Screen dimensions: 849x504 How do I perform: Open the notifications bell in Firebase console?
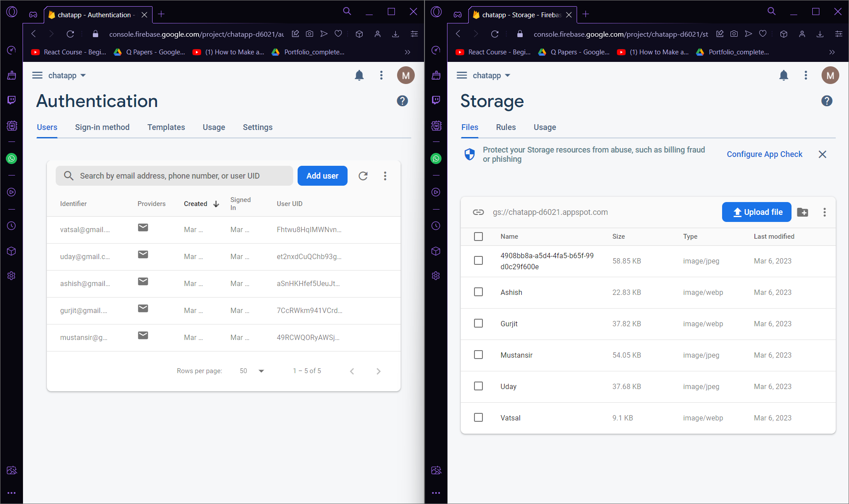pos(359,75)
